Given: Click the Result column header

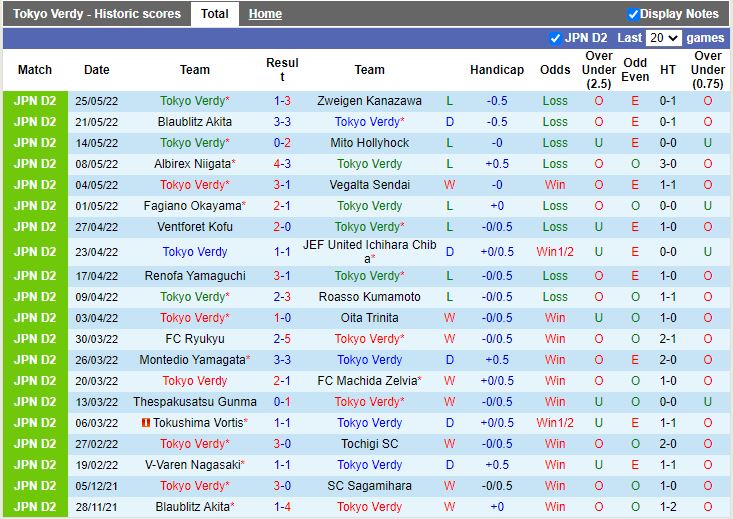Looking at the screenshot, I should [x=282, y=70].
